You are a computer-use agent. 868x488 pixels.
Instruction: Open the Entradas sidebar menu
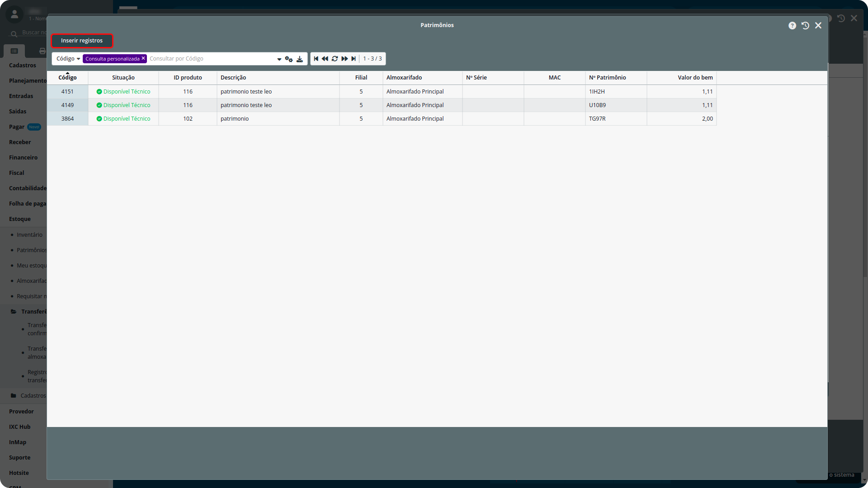[21, 96]
